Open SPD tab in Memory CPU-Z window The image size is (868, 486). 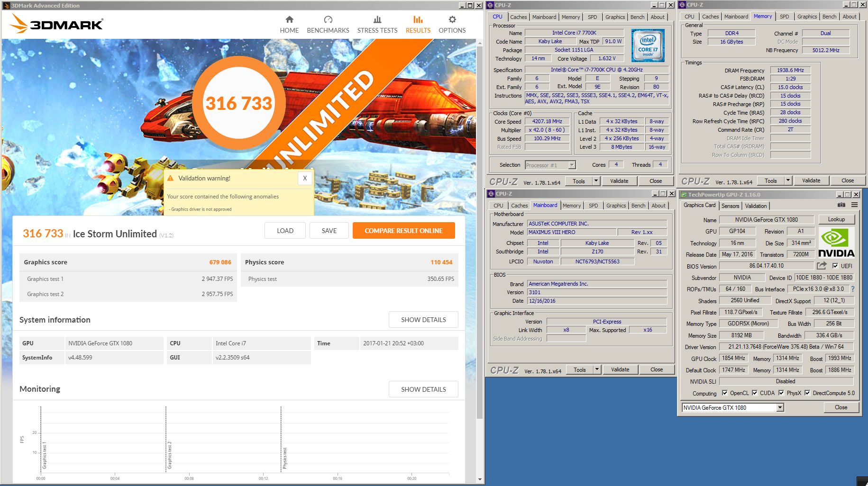[x=785, y=17]
